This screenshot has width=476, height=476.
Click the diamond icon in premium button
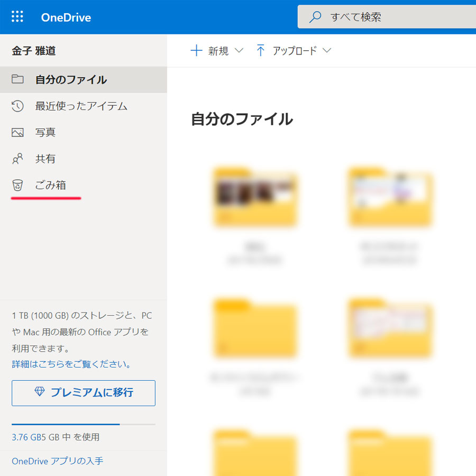[x=40, y=391]
